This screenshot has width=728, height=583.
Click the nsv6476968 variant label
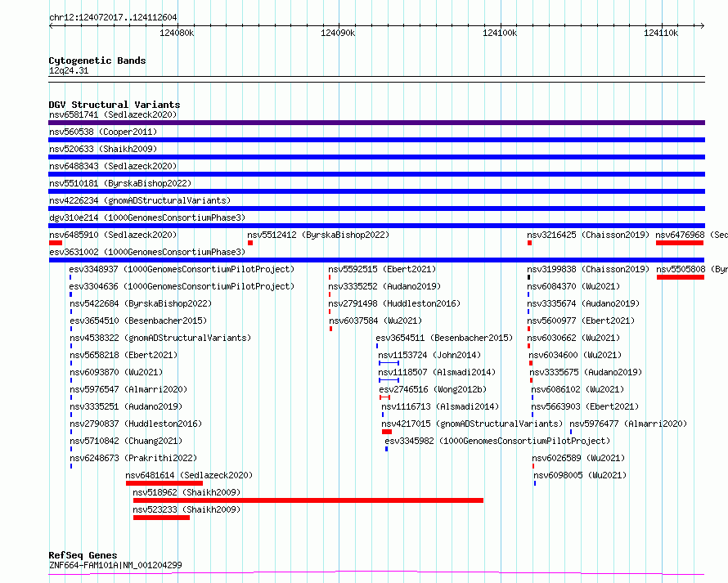(x=691, y=235)
